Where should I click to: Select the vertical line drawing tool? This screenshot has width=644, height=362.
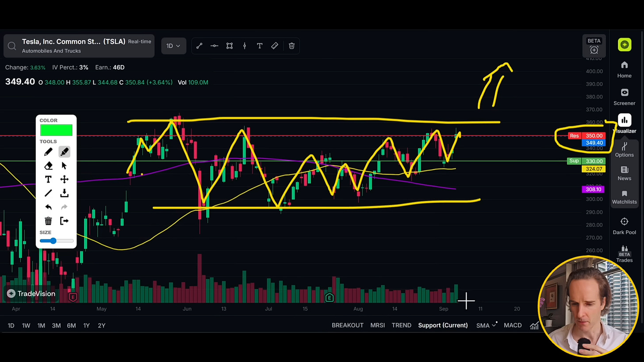click(245, 46)
